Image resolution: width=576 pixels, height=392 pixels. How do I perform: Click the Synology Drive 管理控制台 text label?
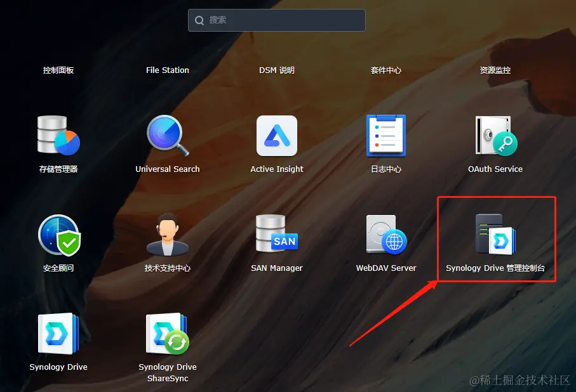[x=495, y=268]
